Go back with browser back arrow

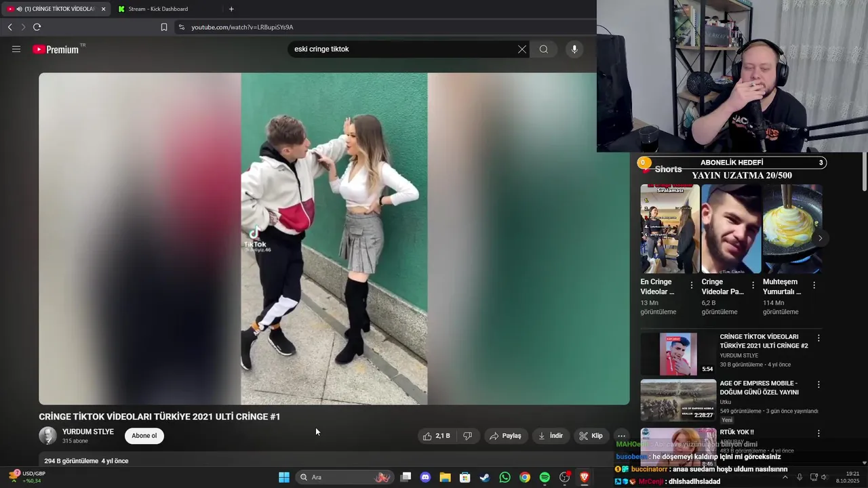(10, 27)
